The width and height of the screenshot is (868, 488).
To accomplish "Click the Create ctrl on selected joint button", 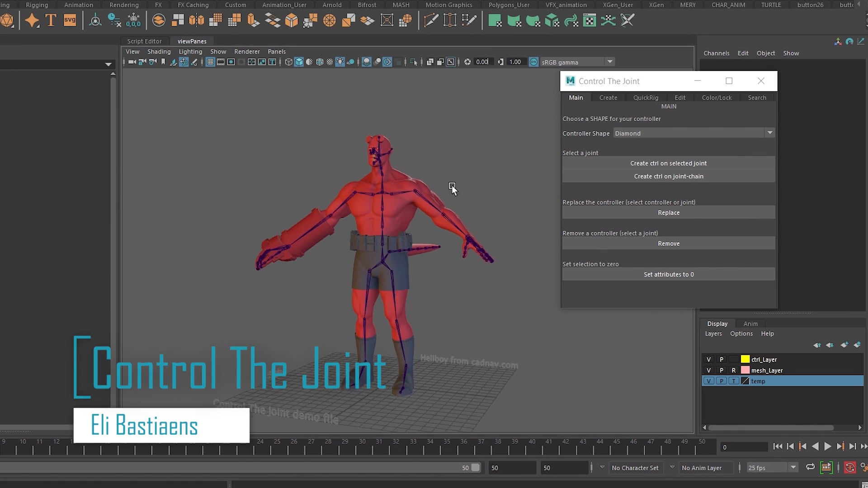I will click(668, 163).
